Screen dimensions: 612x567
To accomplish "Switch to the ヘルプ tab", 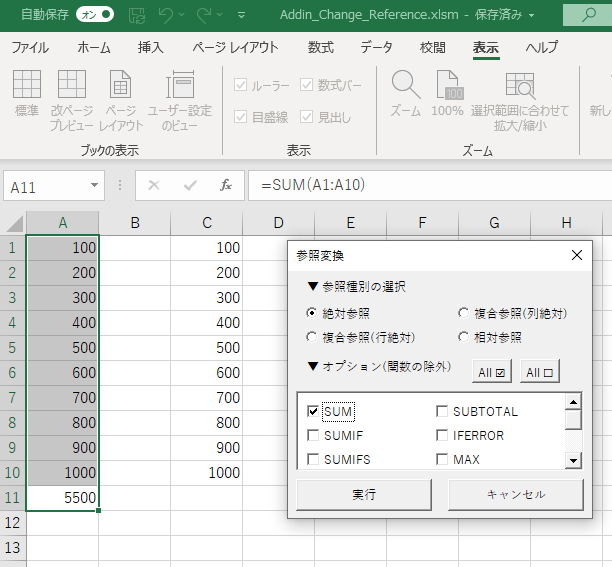I will 542,48.
